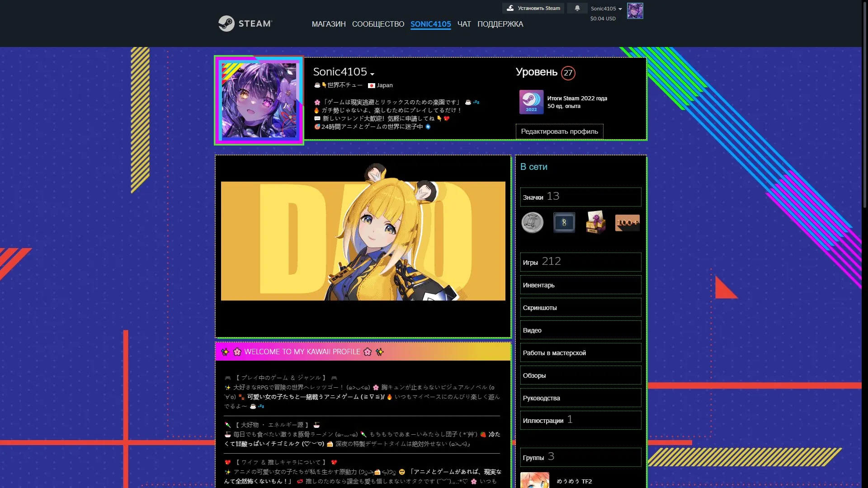Click the page vertical scrollbar
Image resolution: width=868 pixels, height=488 pixels.
tap(865, 104)
